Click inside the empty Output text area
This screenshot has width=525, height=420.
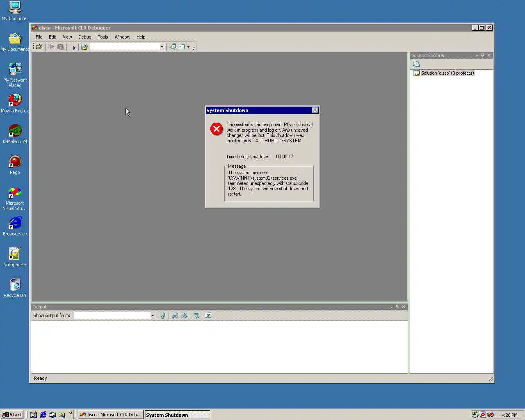219,347
